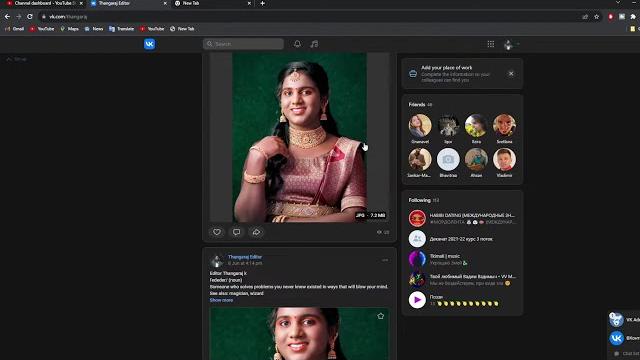640x360 pixels.
Task: Open the VK logo home link
Action: 149,44
